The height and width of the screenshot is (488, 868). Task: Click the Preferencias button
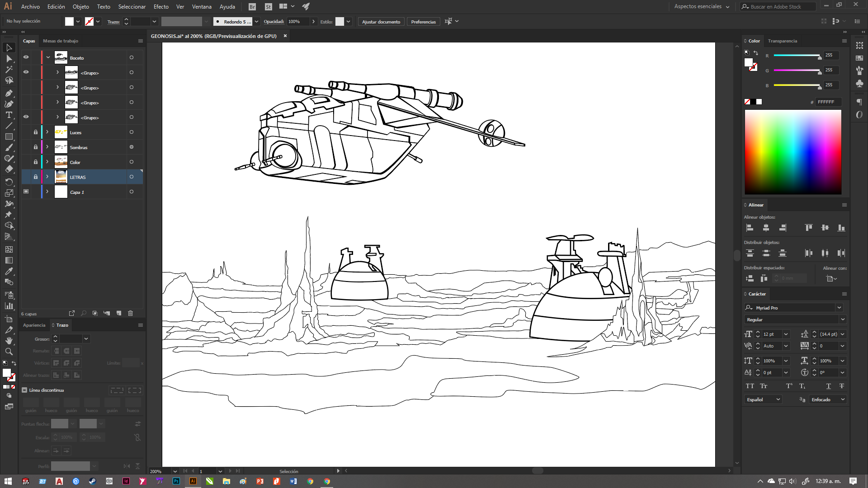tap(423, 22)
